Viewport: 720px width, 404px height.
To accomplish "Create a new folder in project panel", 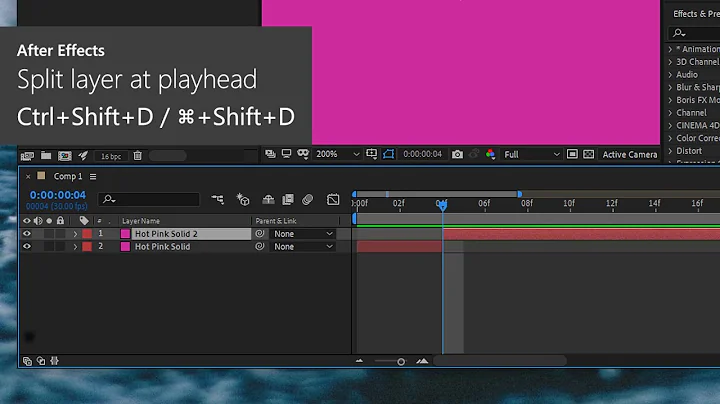I will 46,156.
